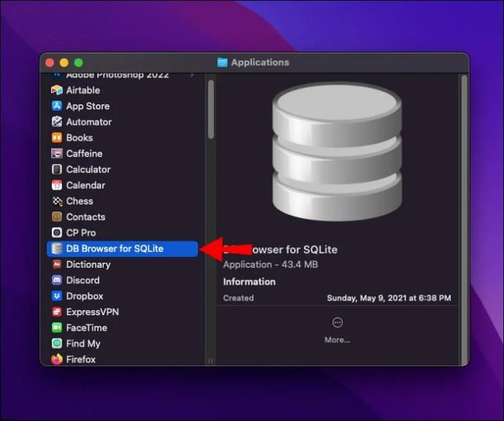Click the circled ellipsis above More

click(x=337, y=322)
